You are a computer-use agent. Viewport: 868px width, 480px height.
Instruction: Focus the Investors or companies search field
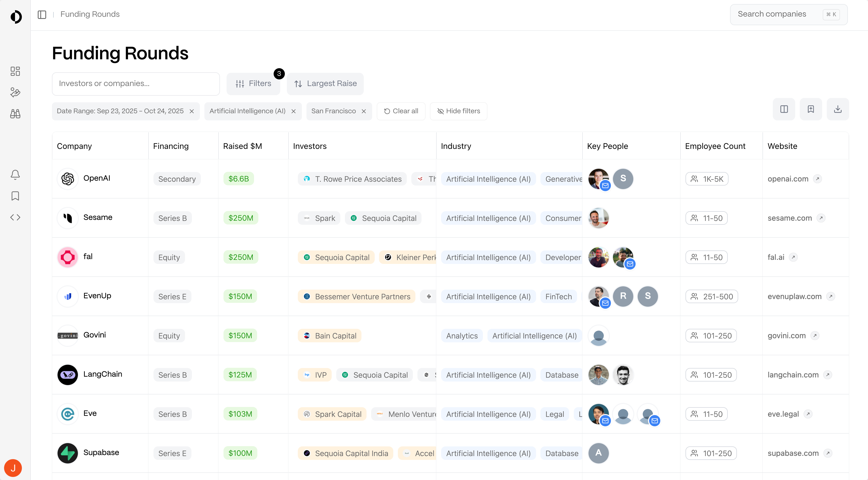pyautogui.click(x=135, y=83)
